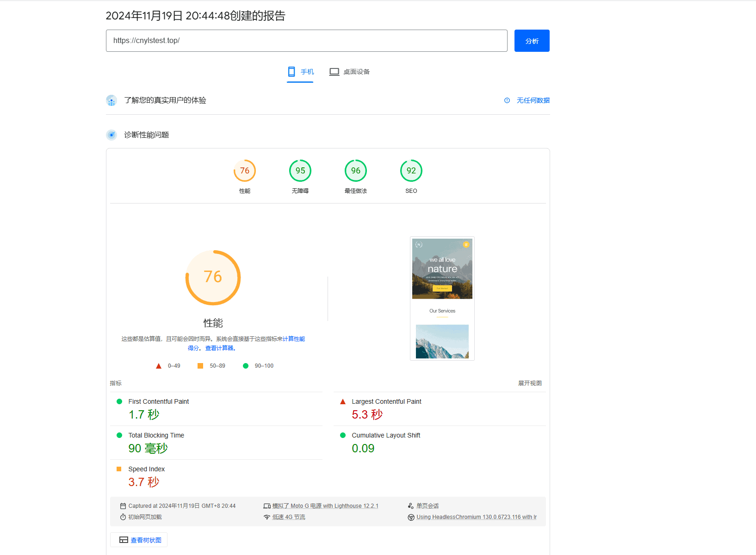Viewport: 756px width, 555px height.
Task: Click the device icon beside 模拟了 Moto G
Action: point(267,506)
